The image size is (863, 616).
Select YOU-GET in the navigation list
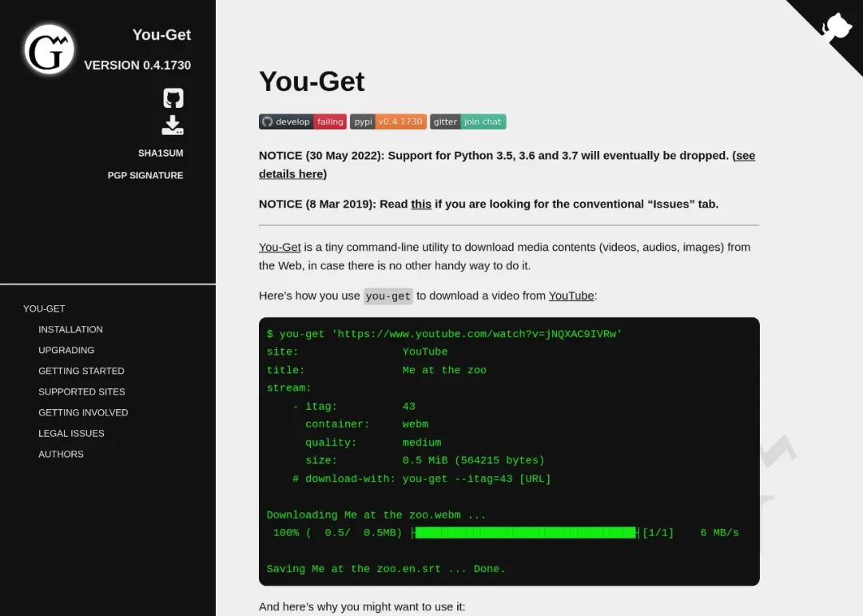click(x=44, y=309)
